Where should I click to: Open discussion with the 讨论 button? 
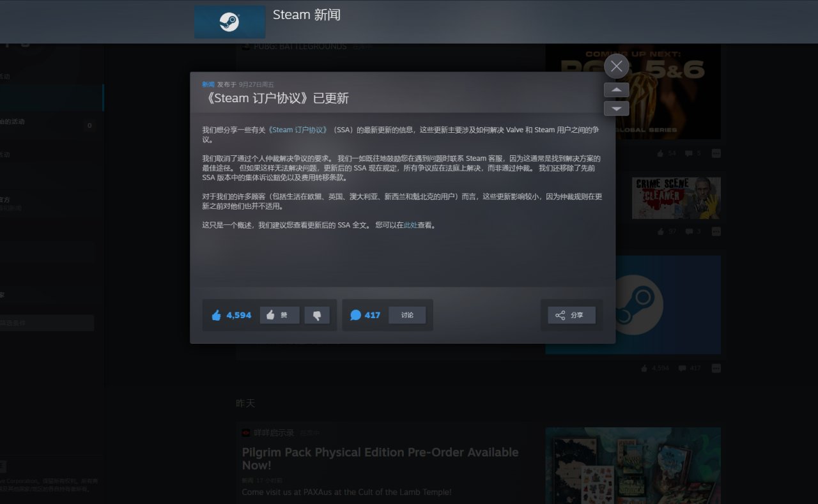407,315
